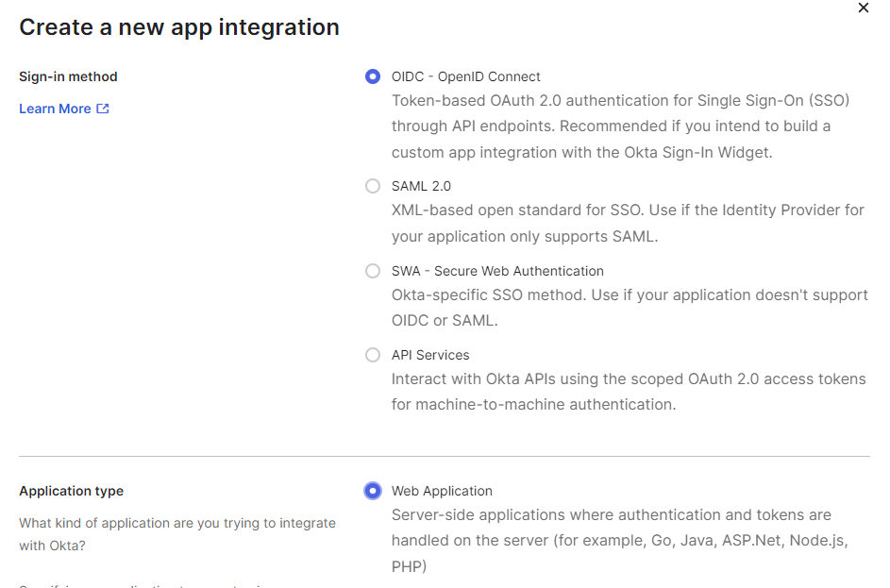Viewport: 890px width, 588px height.
Task: Select the SAML 2.0 radio button
Action: tap(373, 186)
